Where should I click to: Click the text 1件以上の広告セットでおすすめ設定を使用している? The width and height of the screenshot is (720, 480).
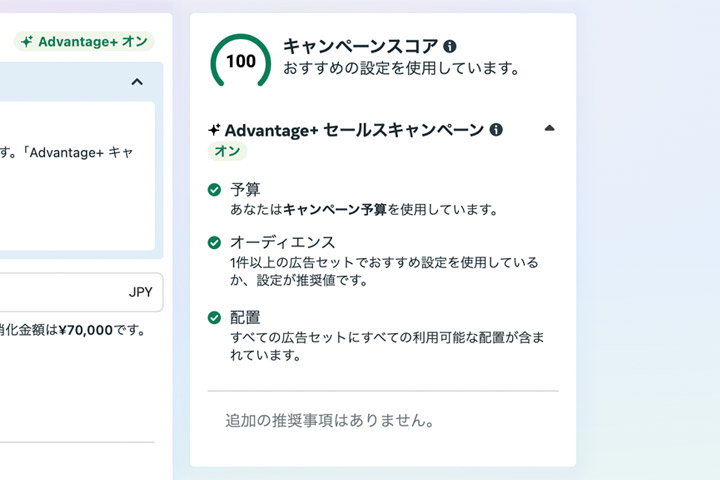(x=384, y=262)
